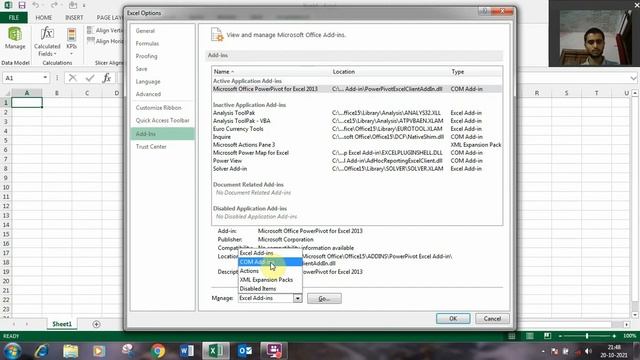
Task: Open the Manage add-ins dropdown arrow
Action: click(x=298, y=298)
